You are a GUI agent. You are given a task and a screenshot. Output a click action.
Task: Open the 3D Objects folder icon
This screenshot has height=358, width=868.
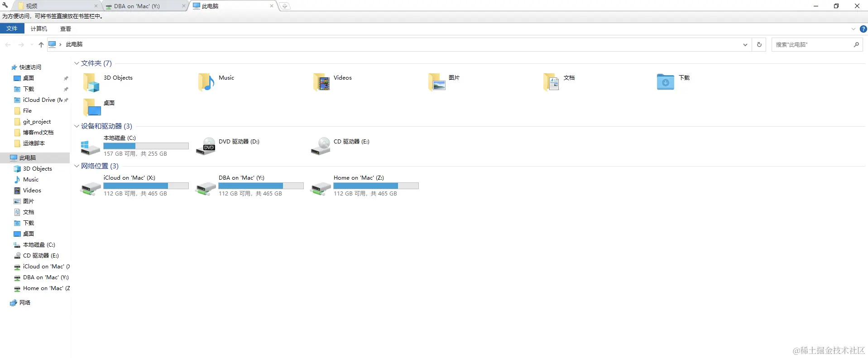coord(91,82)
